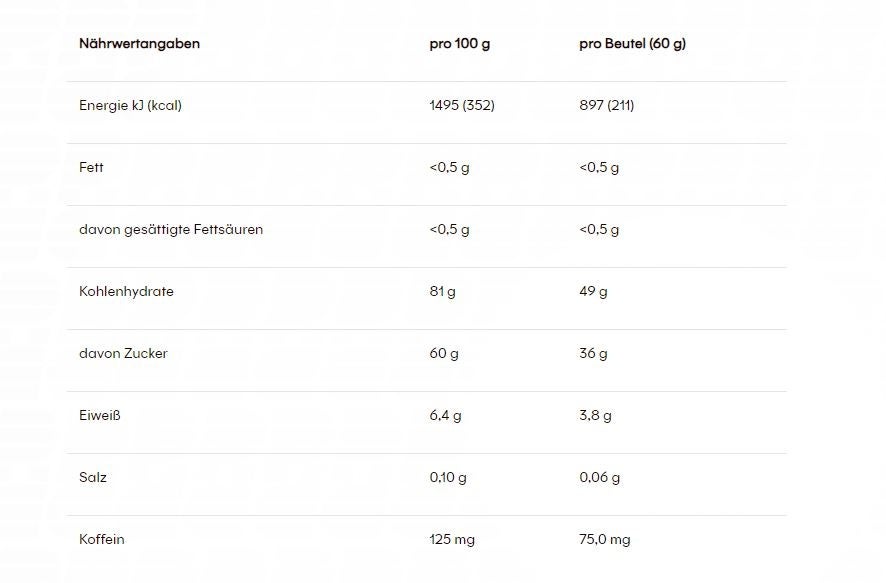Select the 'Fett' row label
The height and width of the screenshot is (583, 886).
click(91, 168)
